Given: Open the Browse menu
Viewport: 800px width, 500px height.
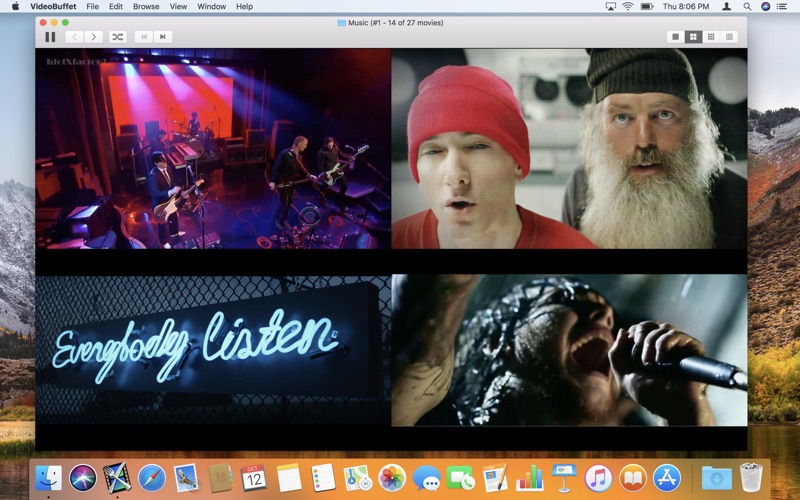Looking at the screenshot, I should click(146, 7).
